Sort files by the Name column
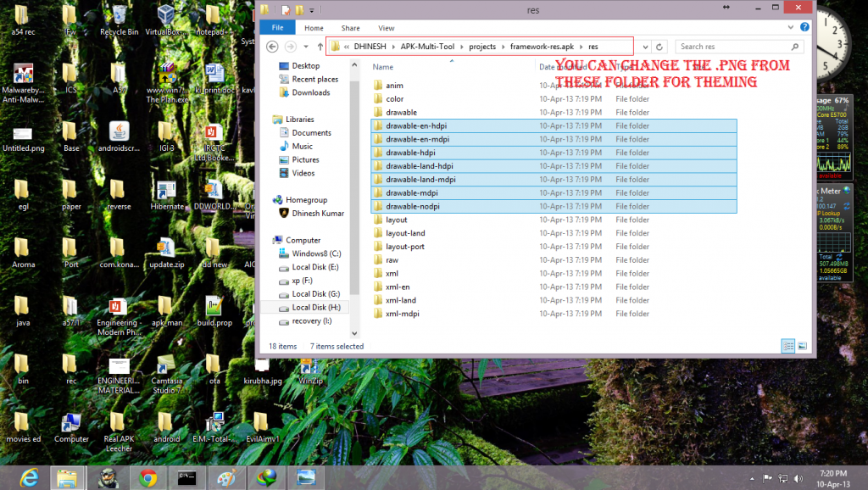The height and width of the screenshot is (490, 868). click(x=382, y=67)
